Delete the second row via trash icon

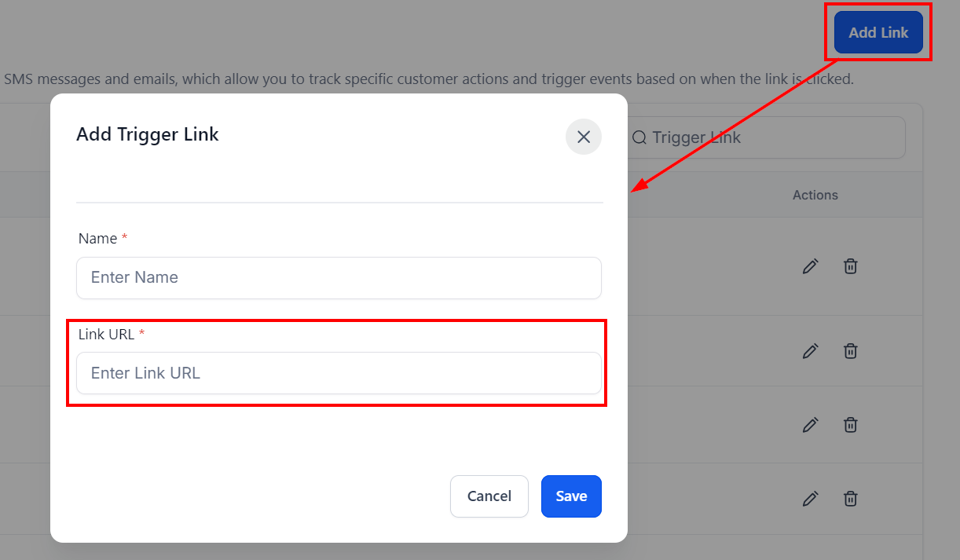(x=850, y=350)
